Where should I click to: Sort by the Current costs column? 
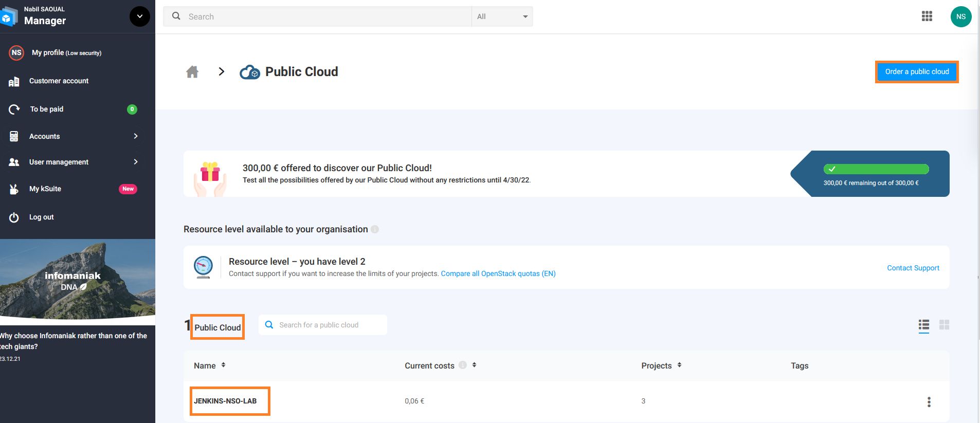[x=441, y=365]
